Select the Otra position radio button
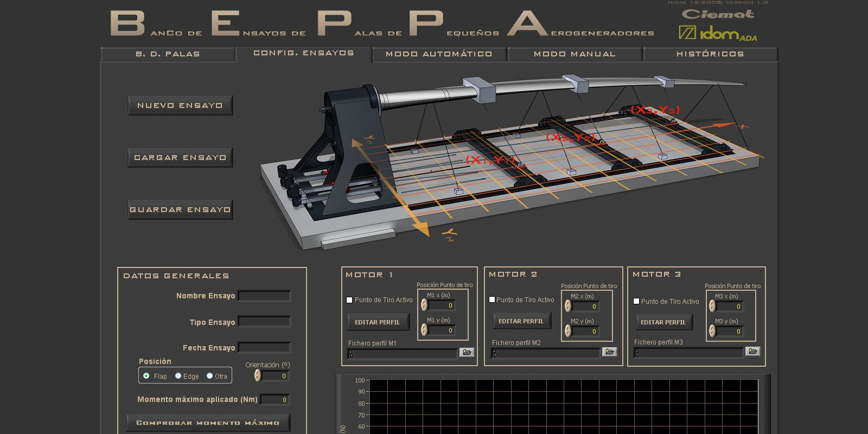This screenshot has width=868, height=434. pyautogui.click(x=209, y=375)
